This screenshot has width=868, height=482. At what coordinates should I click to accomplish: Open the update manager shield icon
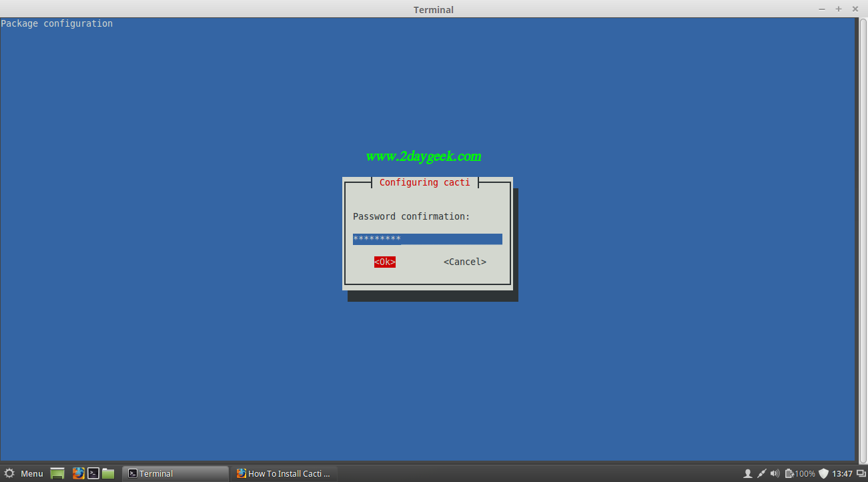point(824,473)
